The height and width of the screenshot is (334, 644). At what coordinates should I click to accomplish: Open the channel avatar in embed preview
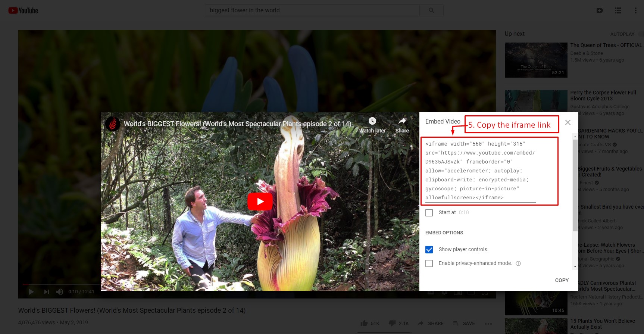click(112, 124)
